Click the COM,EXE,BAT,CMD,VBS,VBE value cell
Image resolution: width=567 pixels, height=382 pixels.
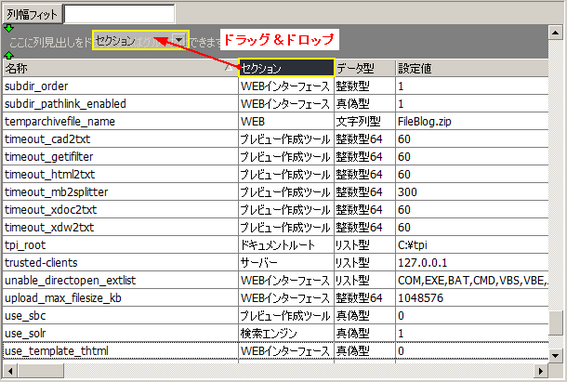472,280
